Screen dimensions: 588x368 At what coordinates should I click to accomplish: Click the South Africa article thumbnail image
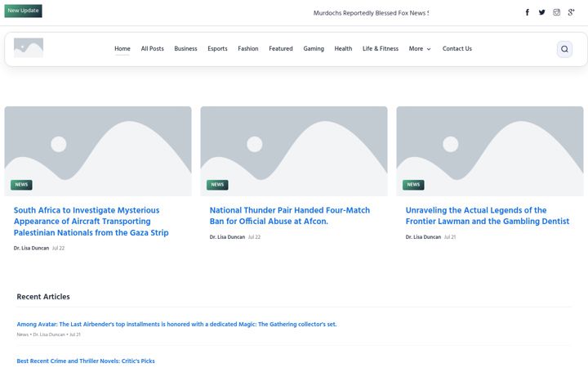tap(98, 151)
